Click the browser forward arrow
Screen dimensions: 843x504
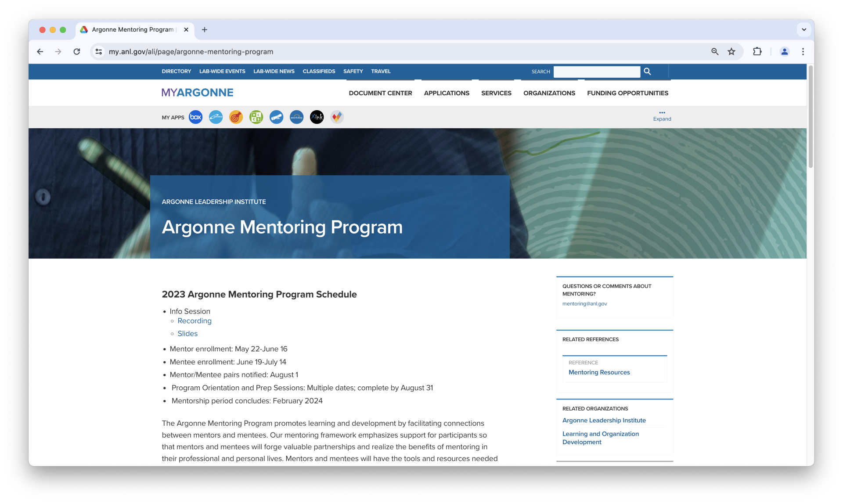(58, 52)
